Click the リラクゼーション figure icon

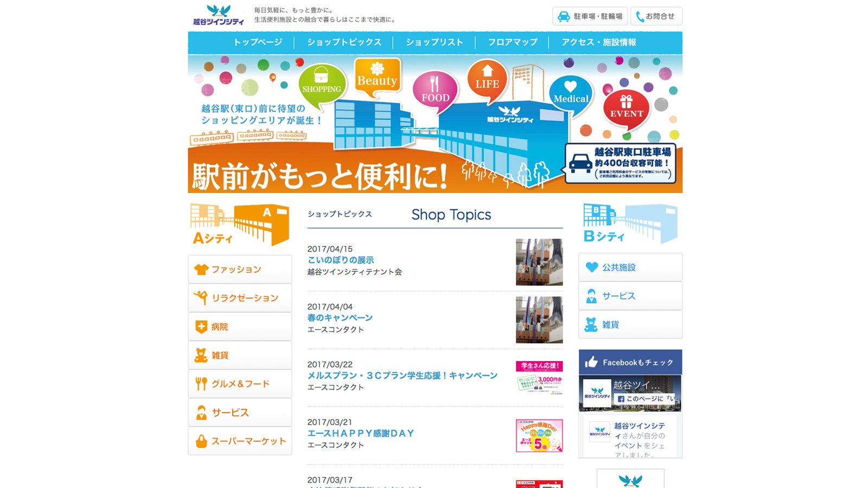point(201,298)
